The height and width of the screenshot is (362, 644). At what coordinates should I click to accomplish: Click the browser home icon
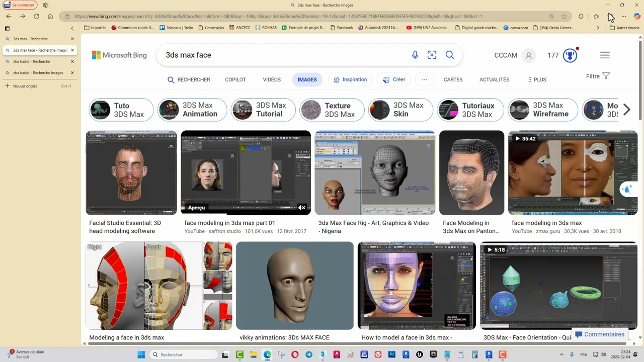(x=50, y=16)
